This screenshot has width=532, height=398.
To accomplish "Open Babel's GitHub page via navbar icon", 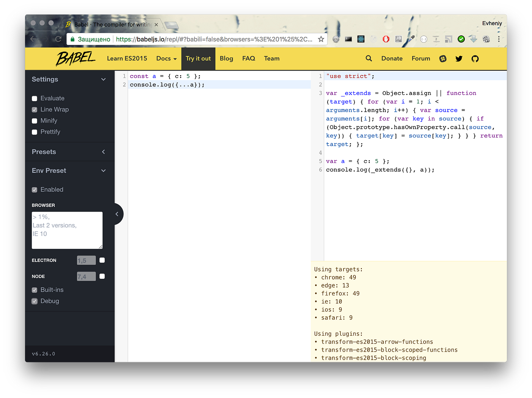I will tap(475, 58).
